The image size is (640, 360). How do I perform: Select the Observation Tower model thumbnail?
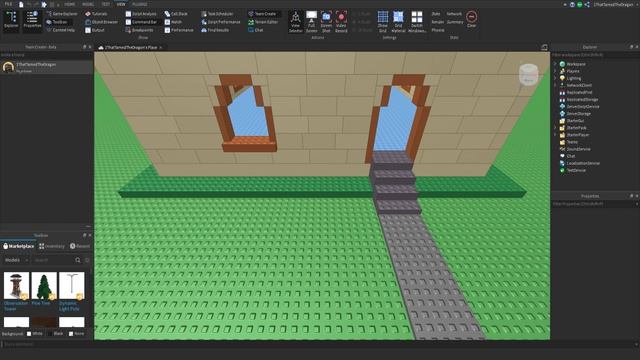[16, 286]
